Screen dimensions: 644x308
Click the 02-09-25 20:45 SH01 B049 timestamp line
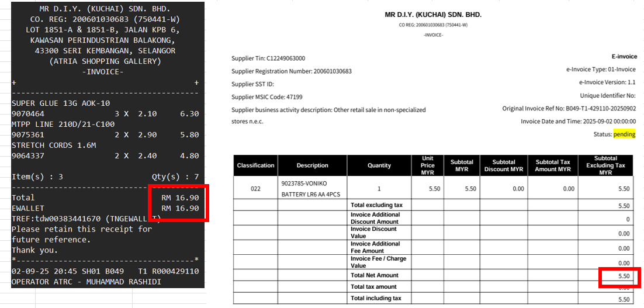[x=105, y=271]
